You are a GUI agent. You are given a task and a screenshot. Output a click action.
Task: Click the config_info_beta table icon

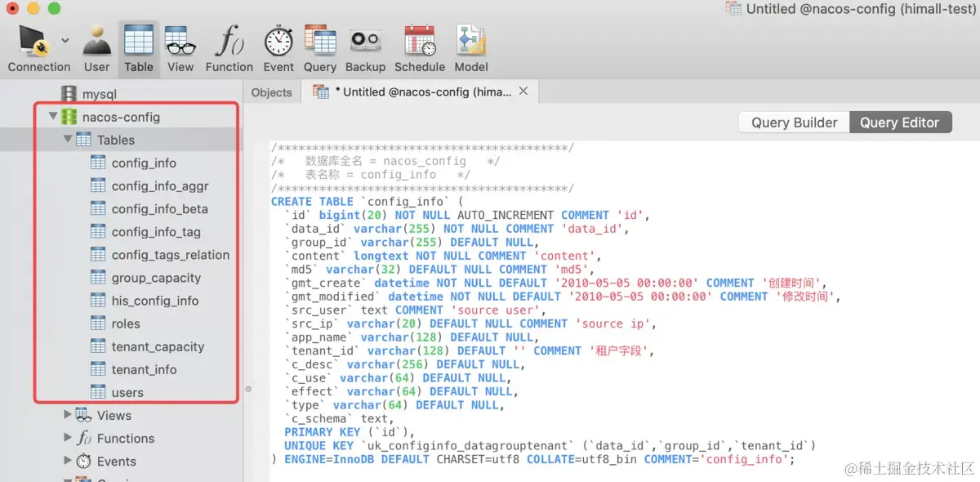point(98,208)
